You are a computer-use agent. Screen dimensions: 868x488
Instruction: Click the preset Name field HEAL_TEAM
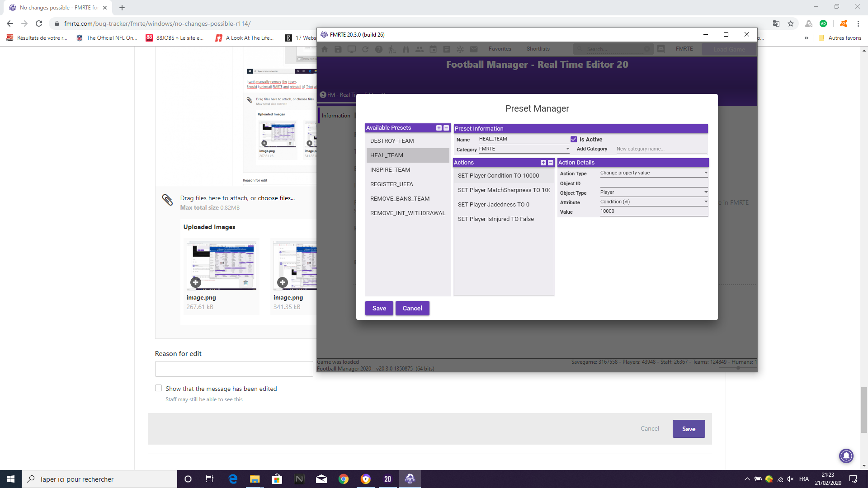click(524, 139)
